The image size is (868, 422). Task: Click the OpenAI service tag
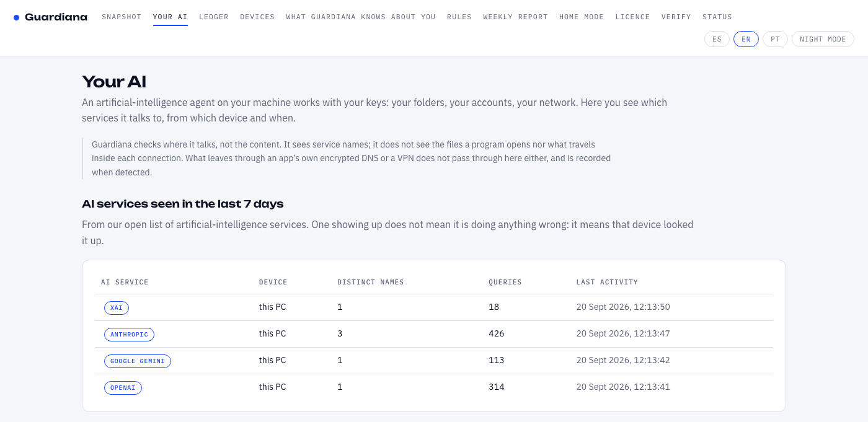click(123, 388)
